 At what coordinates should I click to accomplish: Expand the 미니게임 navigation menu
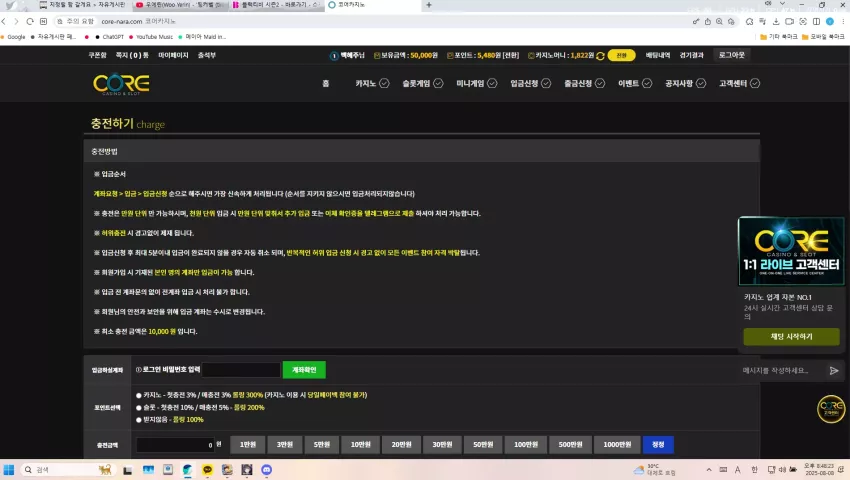(476, 84)
